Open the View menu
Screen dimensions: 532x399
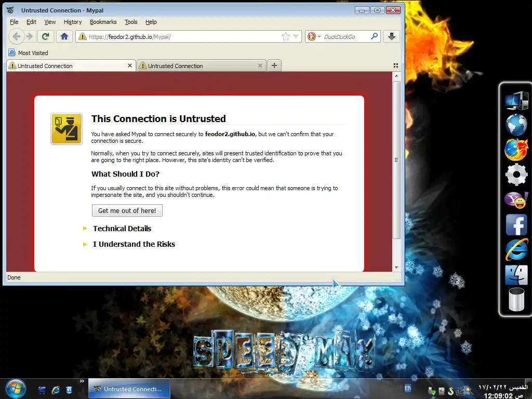(50, 22)
